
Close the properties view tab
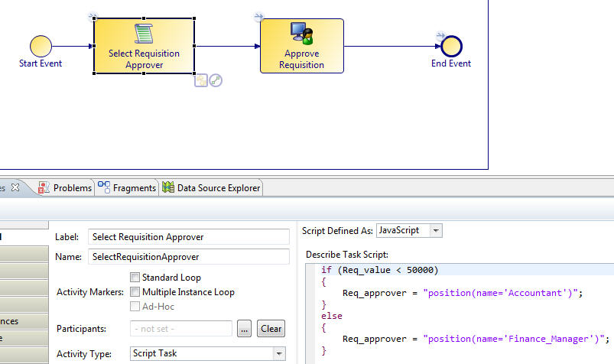pos(15,187)
